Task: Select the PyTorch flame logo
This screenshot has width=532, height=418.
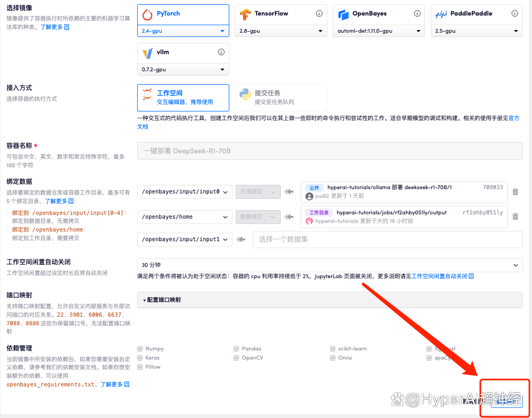Action: [147, 14]
